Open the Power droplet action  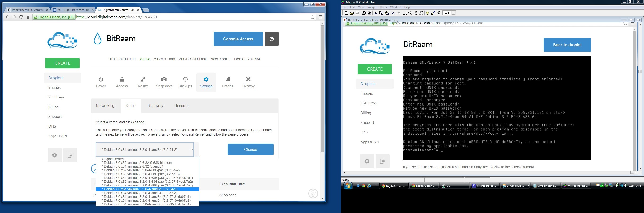point(101,83)
